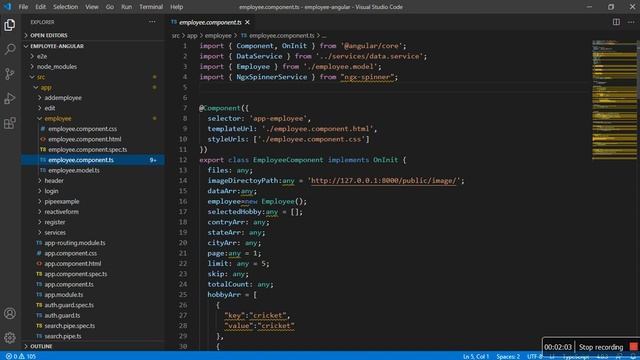Open the Run and Debug view
The width and height of the screenshot is (640, 360).
point(10,98)
